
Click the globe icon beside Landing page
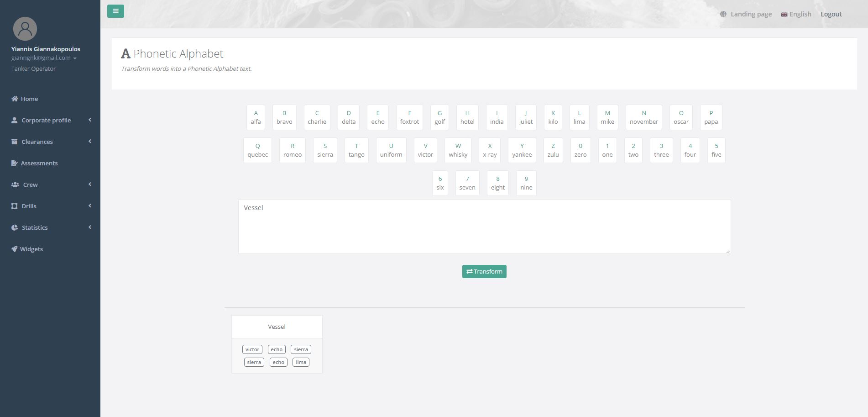pyautogui.click(x=723, y=14)
